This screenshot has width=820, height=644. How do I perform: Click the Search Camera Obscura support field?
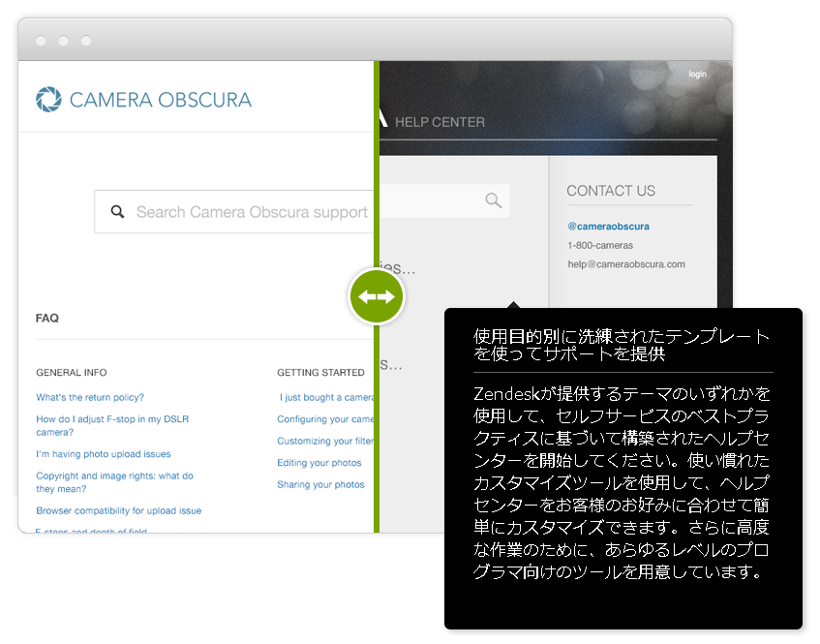click(234, 211)
